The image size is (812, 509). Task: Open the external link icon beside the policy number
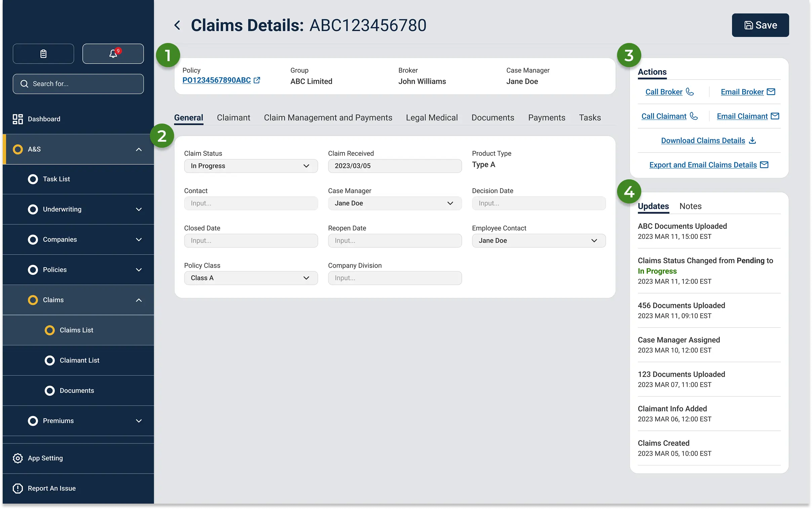[257, 80]
